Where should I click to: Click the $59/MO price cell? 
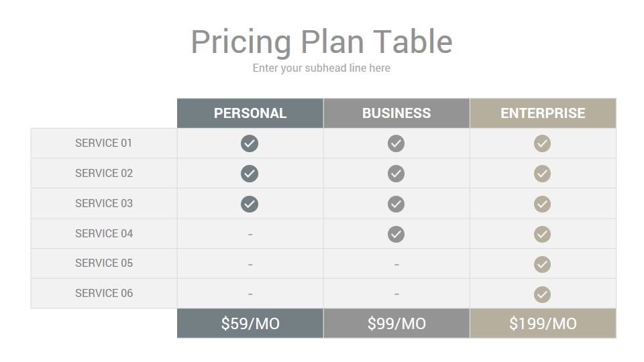[250, 323]
